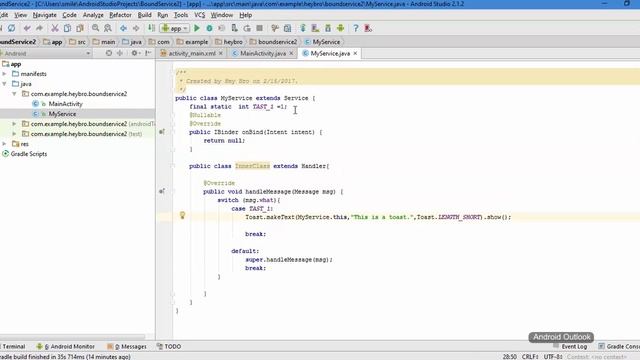Screen dimensions: 640x360
Task: Select MyService in project tree
Action: click(62, 114)
